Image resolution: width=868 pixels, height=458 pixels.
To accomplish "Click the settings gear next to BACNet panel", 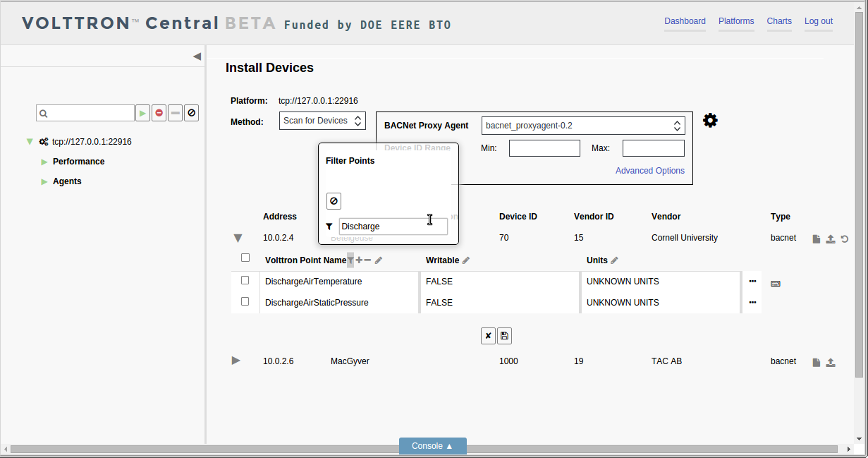I will 710,121.
